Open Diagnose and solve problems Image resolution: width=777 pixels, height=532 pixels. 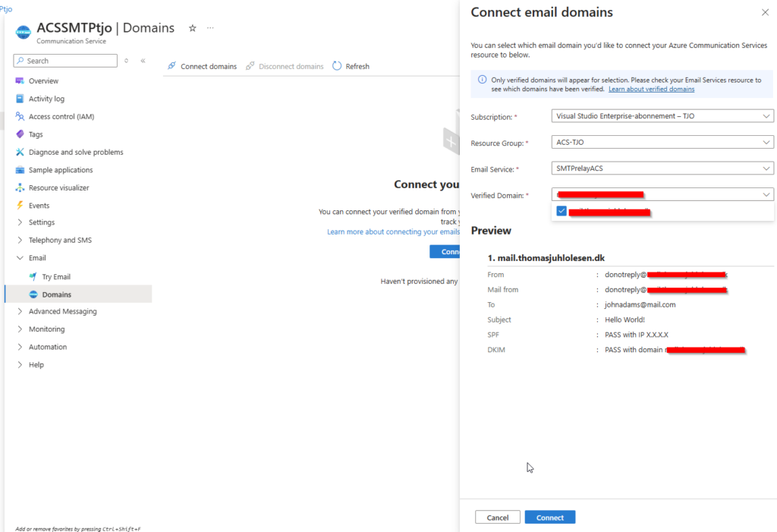76,153
